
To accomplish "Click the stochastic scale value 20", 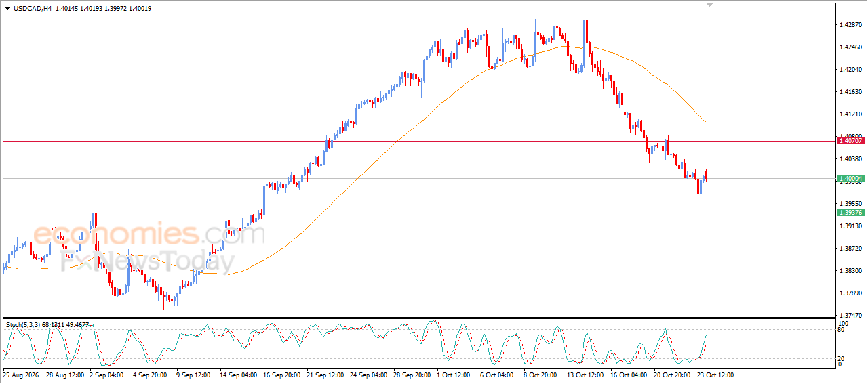I will [842, 358].
